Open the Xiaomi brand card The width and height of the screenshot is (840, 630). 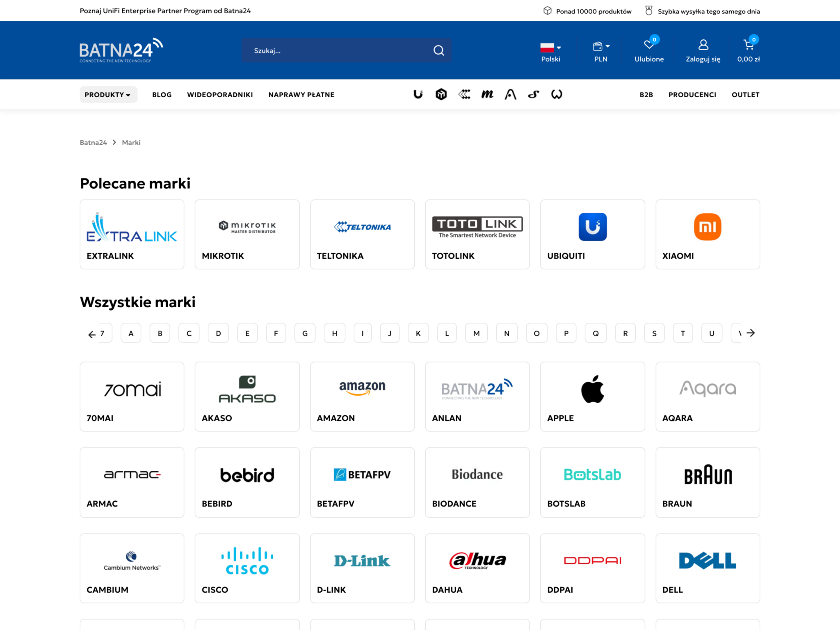[708, 234]
